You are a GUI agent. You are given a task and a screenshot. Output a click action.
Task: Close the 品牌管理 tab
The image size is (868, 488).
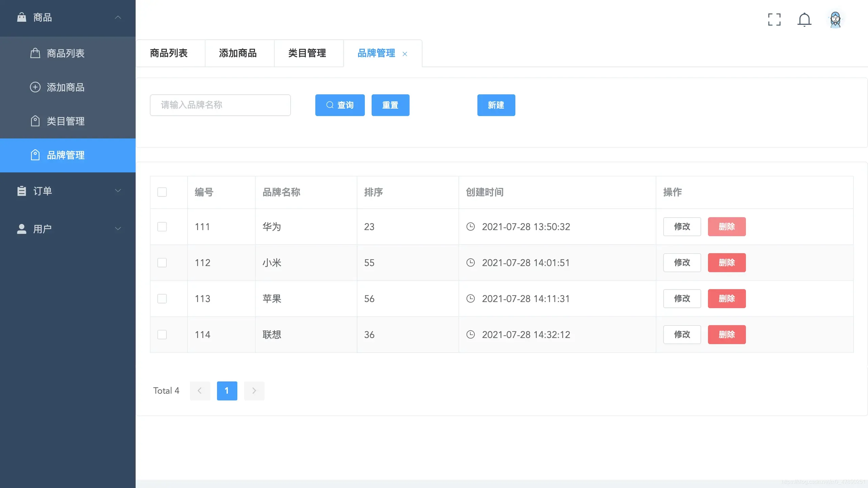coord(405,54)
